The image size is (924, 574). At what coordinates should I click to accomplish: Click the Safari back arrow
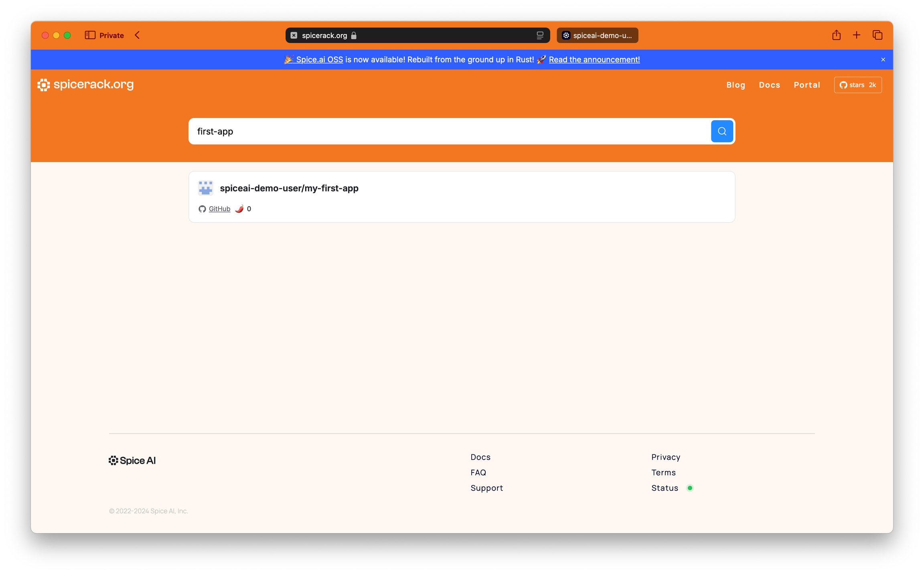(138, 35)
